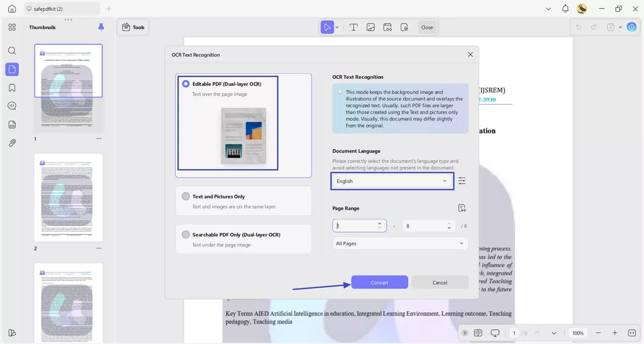The image size is (644, 344).
Task: Select page 2 thumbnail
Action: (x=68, y=197)
